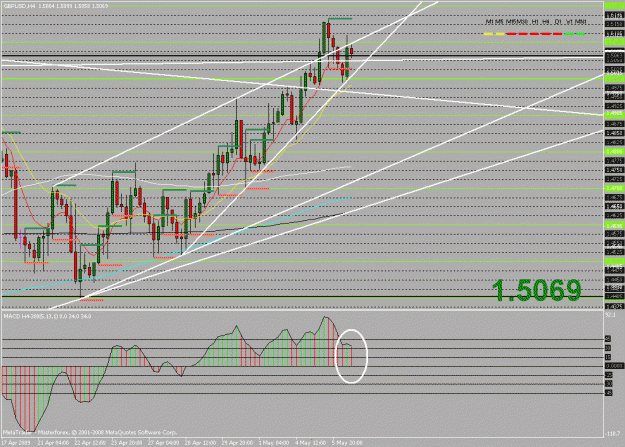Viewport: 625px width, 447px height.
Task: Click the 1 May 04:00 time label
Action: 273,443
